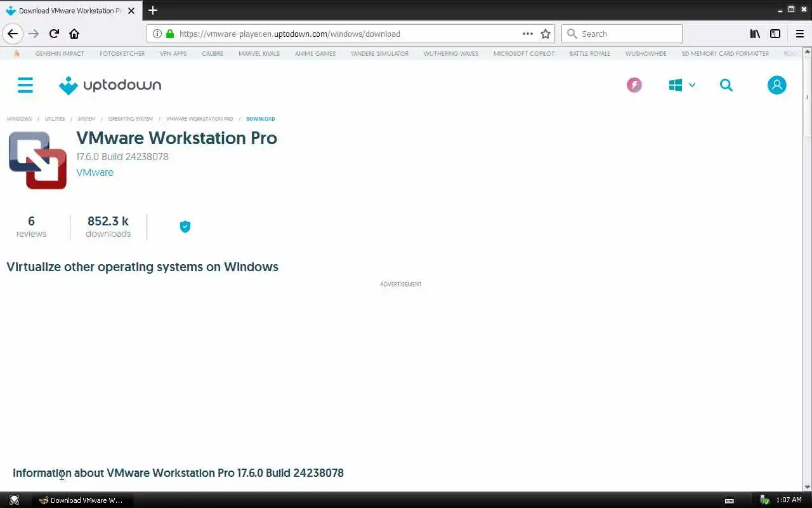Click the system tray green status icon
The height and width of the screenshot is (508, 812).
pos(765,500)
